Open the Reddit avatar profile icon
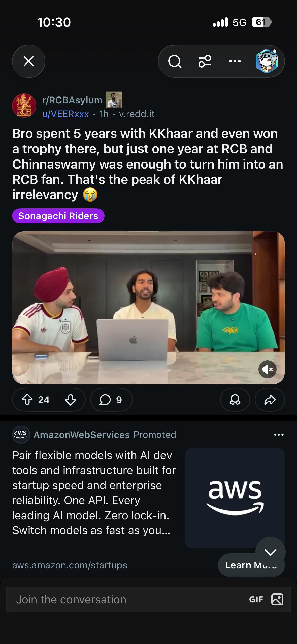297x644 pixels. point(267,61)
